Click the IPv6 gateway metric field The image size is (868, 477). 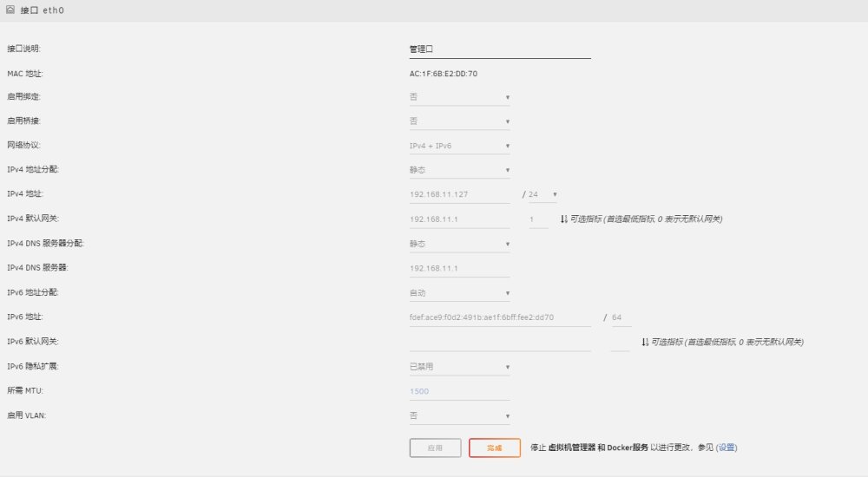click(x=620, y=342)
